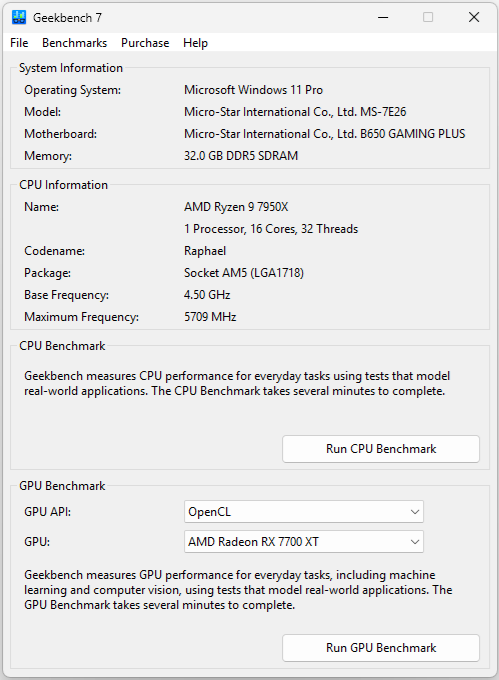Click the chevron arrow beside AMD Radeon RX 7700 XT
Image resolution: width=499 pixels, height=680 pixels.
pyautogui.click(x=414, y=542)
